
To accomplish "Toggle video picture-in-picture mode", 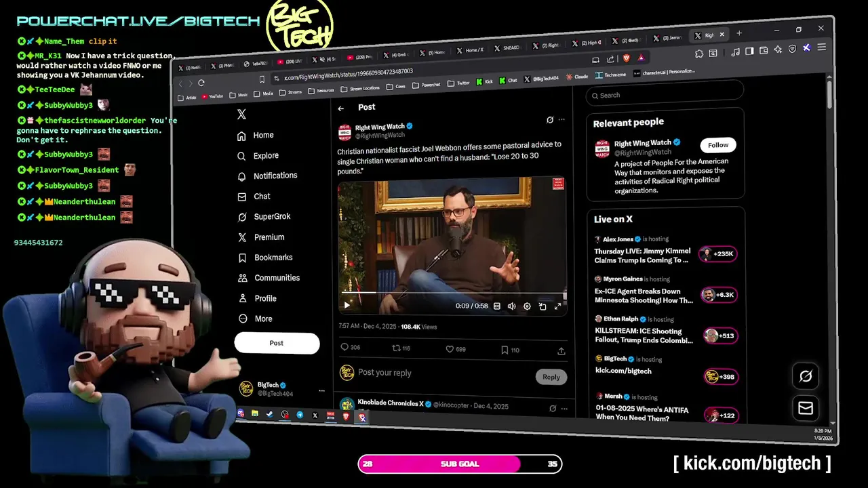I will tap(542, 306).
